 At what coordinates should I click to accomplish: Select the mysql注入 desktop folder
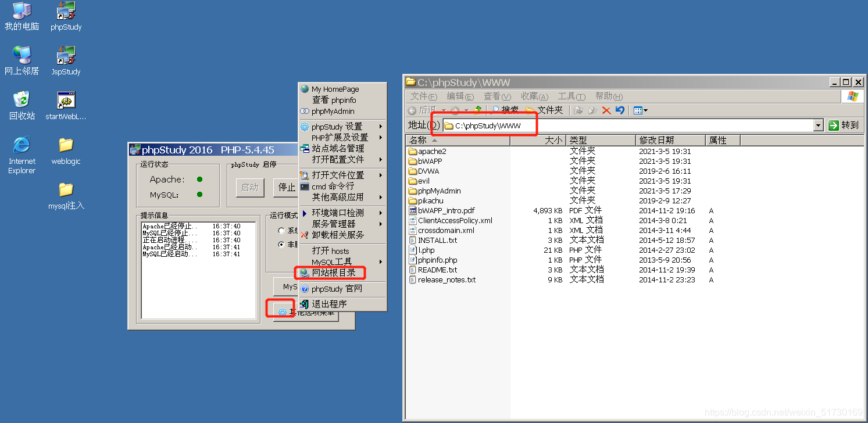[x=66, y=195]
